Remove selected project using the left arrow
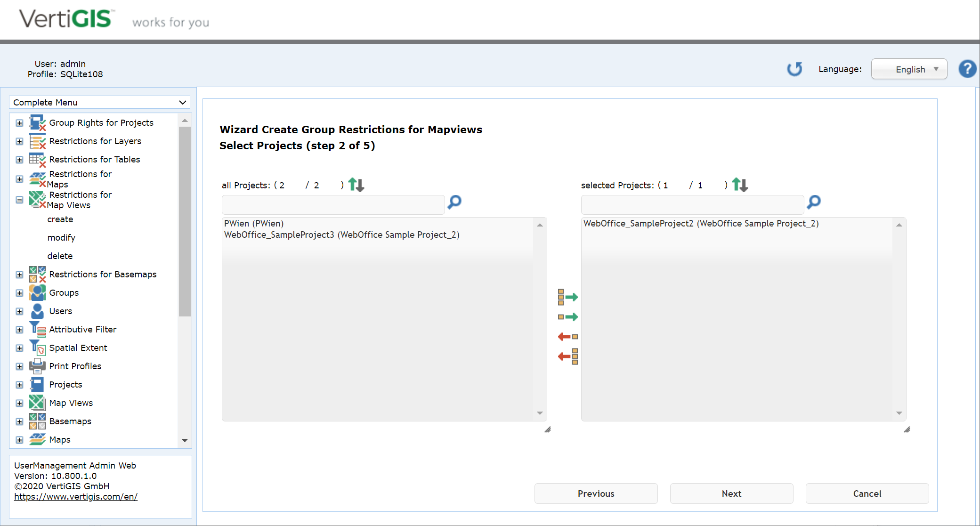 click(x=567, y=336)
